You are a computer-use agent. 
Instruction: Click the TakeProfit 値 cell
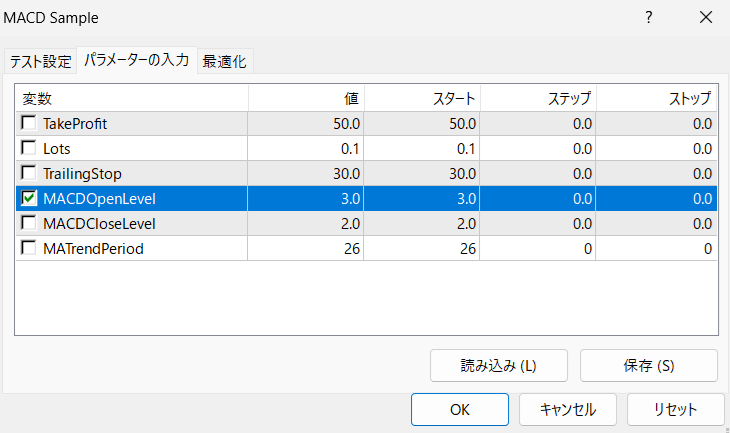306,124
